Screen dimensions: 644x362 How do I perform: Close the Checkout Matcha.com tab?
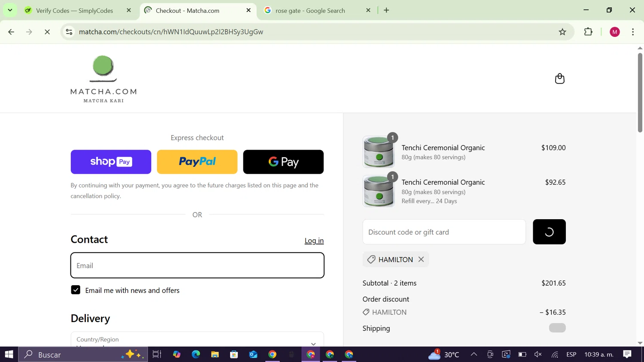click(249, 10)
